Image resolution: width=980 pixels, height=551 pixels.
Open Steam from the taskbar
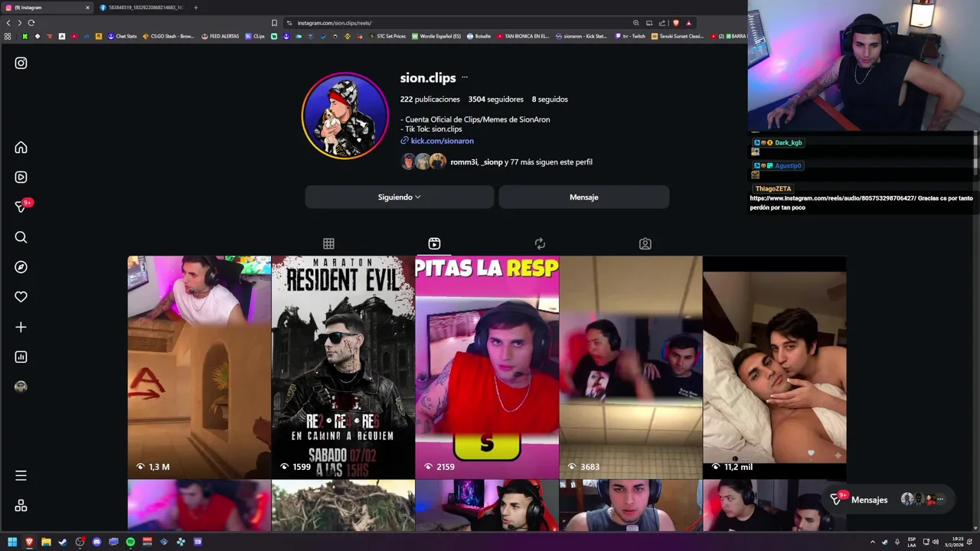[x=63, y=542]
